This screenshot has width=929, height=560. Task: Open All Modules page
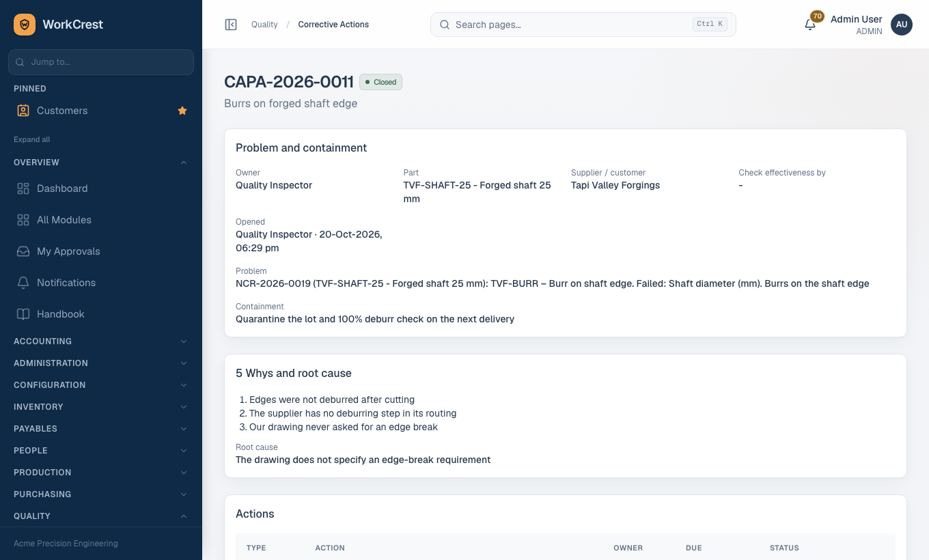101,220
